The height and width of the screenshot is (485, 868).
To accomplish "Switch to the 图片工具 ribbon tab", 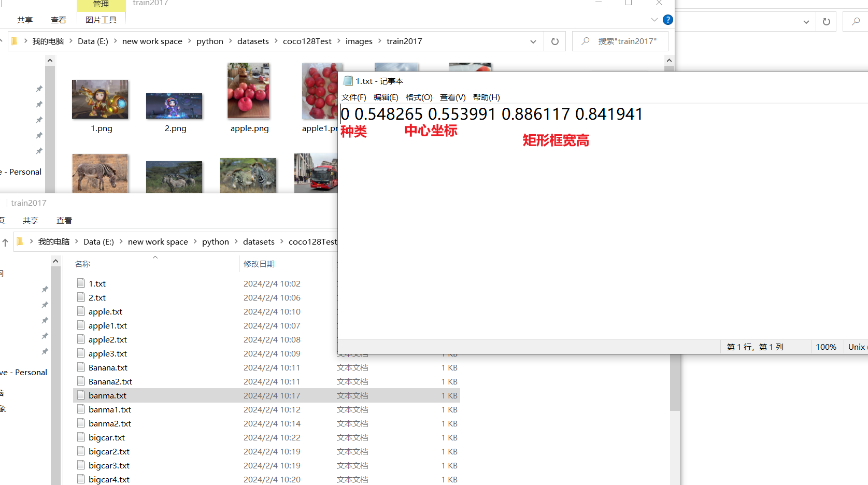I will (101, 20).
